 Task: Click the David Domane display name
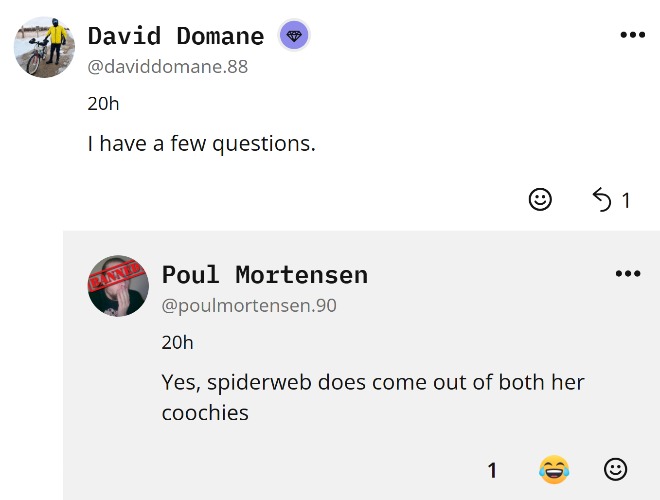click(x=176, y=37)
